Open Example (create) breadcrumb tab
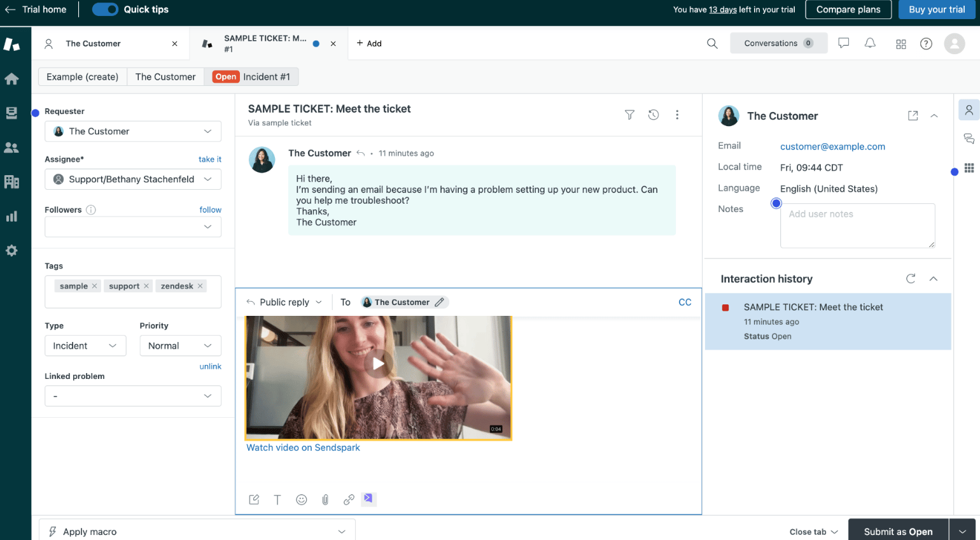 (83, 77)
